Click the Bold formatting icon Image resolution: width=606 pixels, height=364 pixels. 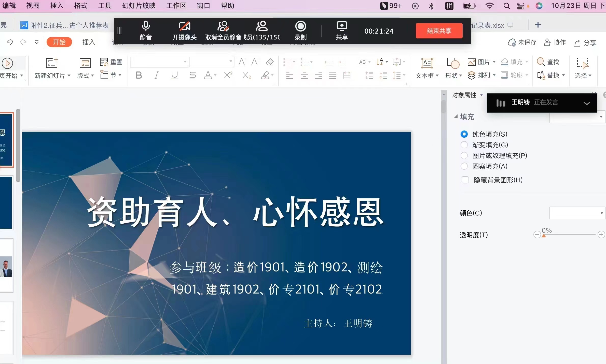click(x=139, y=75)
